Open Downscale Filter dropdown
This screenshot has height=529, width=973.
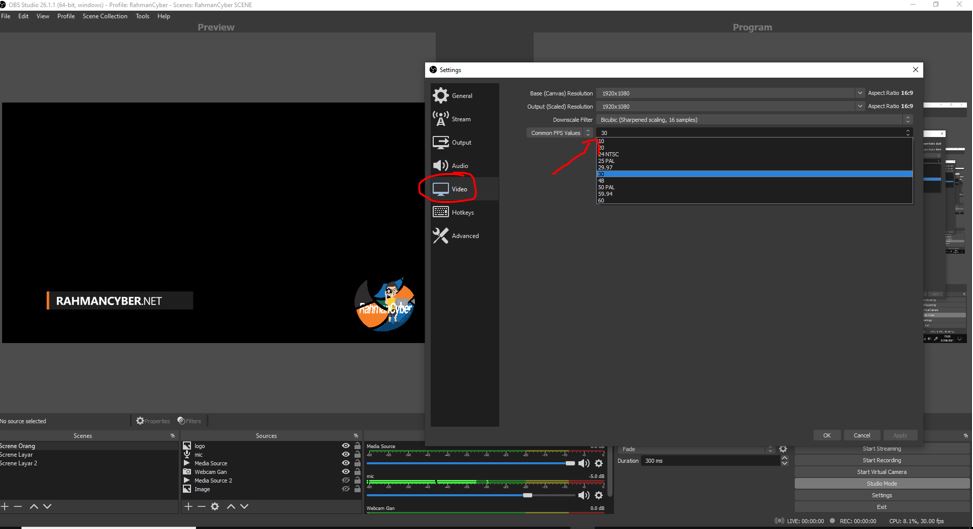click(x=754, y=119)
